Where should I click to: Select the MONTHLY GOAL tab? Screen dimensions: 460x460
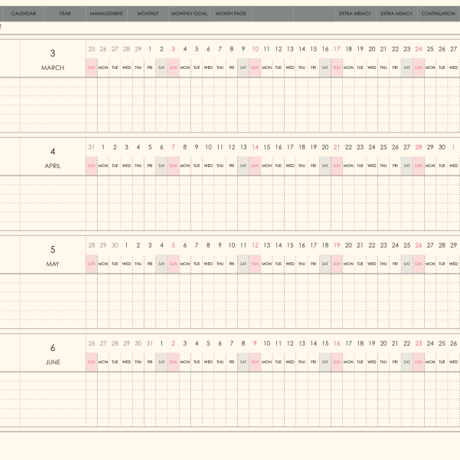pos(189,14)
